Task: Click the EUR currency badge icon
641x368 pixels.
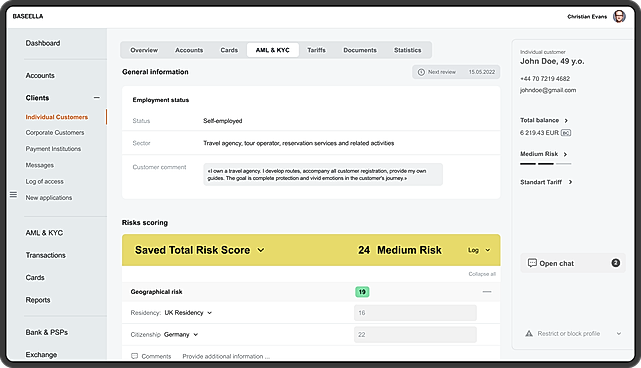Action: (x=566, y=133)
